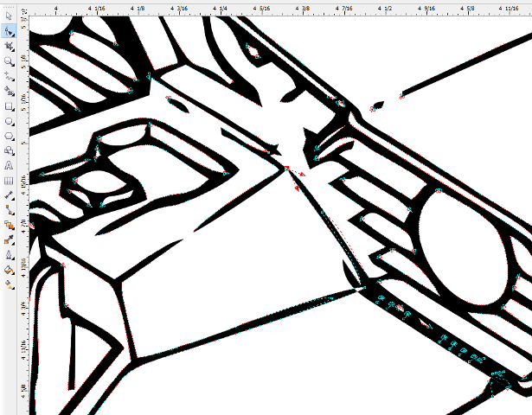The image size is (532, 415).
Task: Click the 4 1/2 mark on horizontal ruler
Action: point(385,9)
